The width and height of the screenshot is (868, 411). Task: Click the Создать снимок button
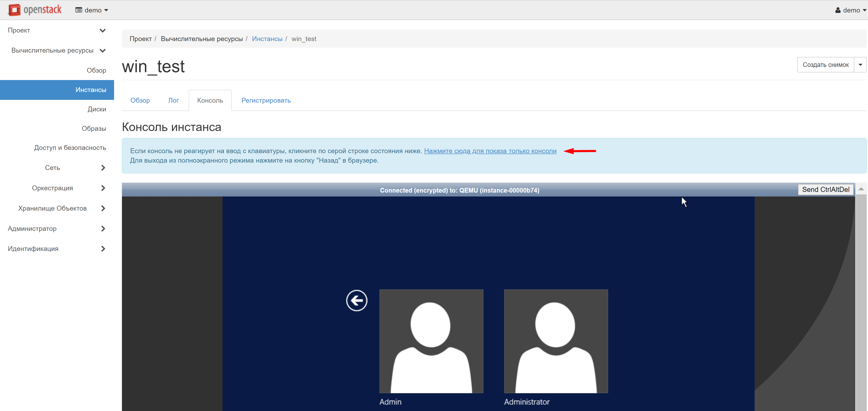pyautogui.click(x=825, y=65)
